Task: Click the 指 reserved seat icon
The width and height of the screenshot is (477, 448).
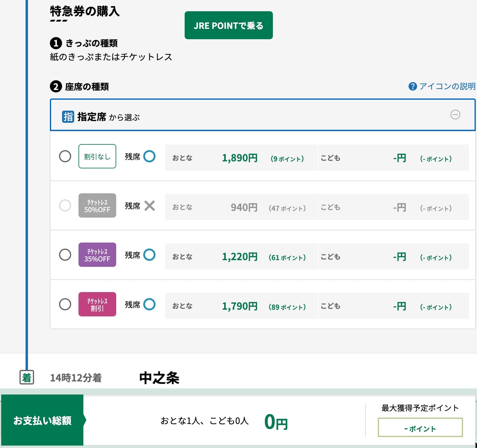Action: pyautogui.click(x=68, y=117)
